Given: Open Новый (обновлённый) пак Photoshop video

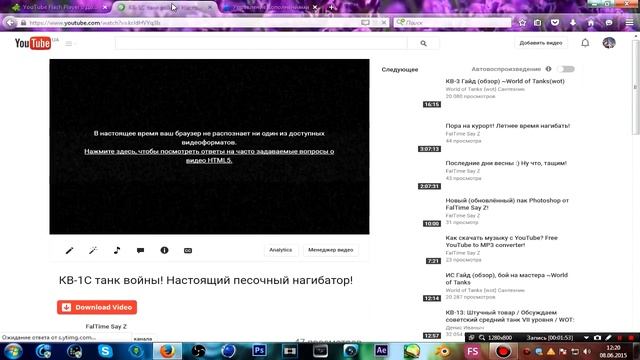Looking at the screenshot, I should [x=507, y=204].
